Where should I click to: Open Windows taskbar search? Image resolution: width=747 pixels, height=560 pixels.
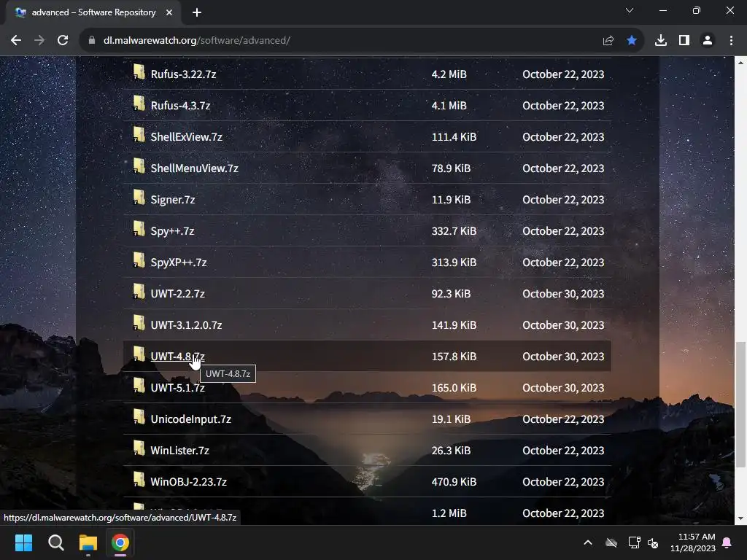click(x=55, y=542)
